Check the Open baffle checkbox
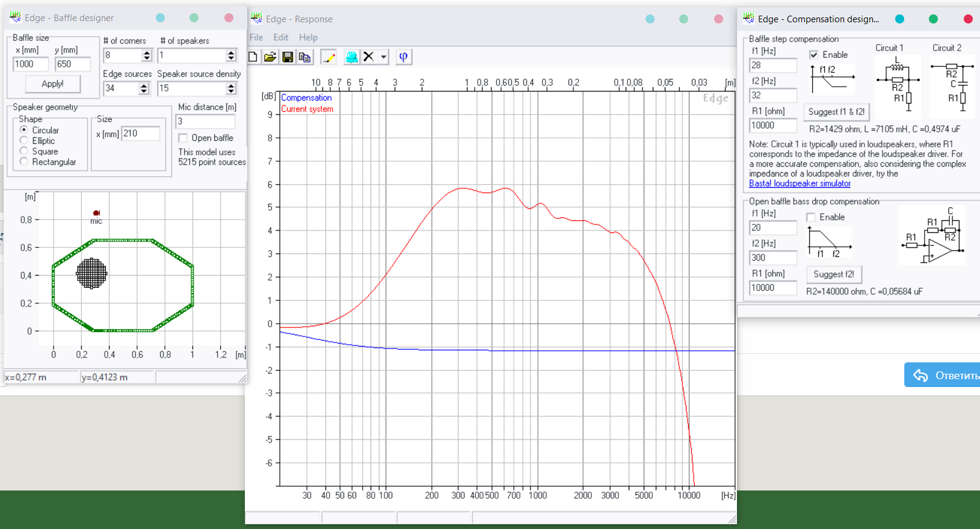Viewport: 980px width, 529px height. tap(182, 138)
